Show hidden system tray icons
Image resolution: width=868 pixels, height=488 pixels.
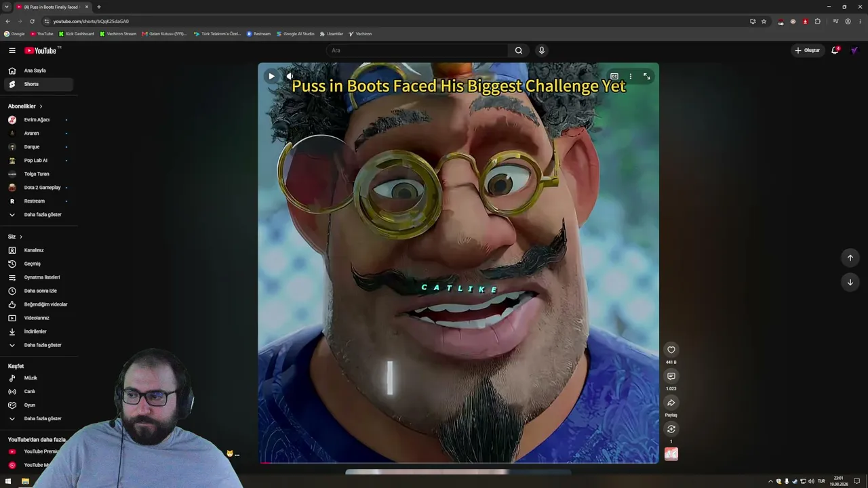tap(770, 481)
